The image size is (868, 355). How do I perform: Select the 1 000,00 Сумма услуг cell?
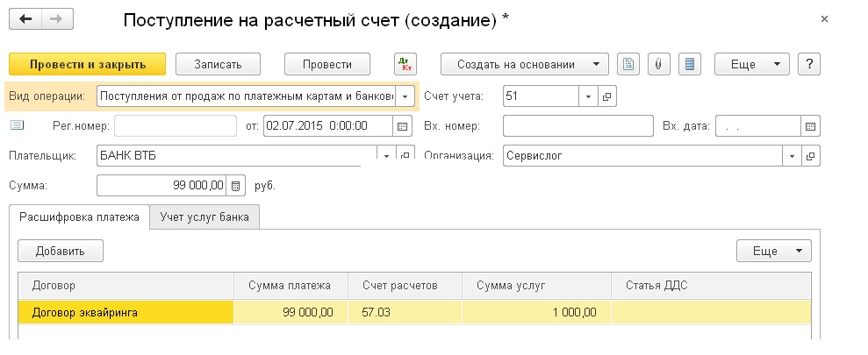pyautogui.click(x=536, y=312)
